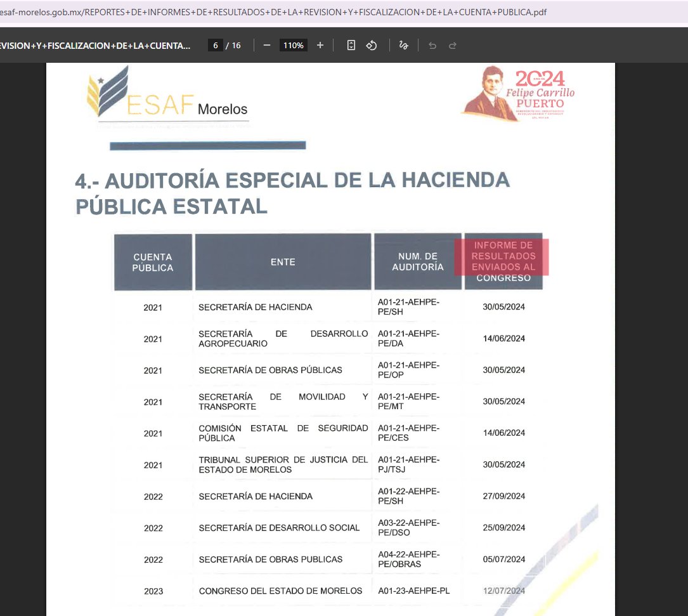
Task: Click the redo arrow icon
Action: 453,45
